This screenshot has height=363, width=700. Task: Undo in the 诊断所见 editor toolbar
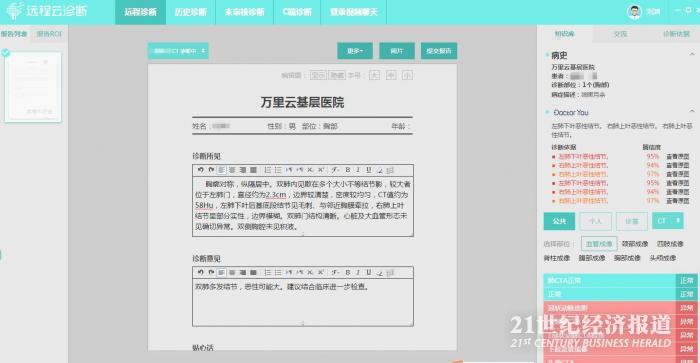coord(200,170)
